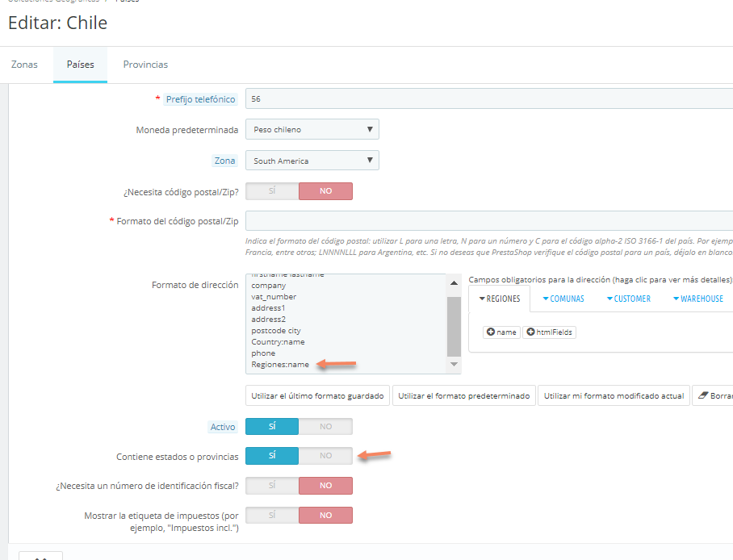Add the name field plus icon
The width and height of the screenshot is (733, 560).
pos(490,332)
